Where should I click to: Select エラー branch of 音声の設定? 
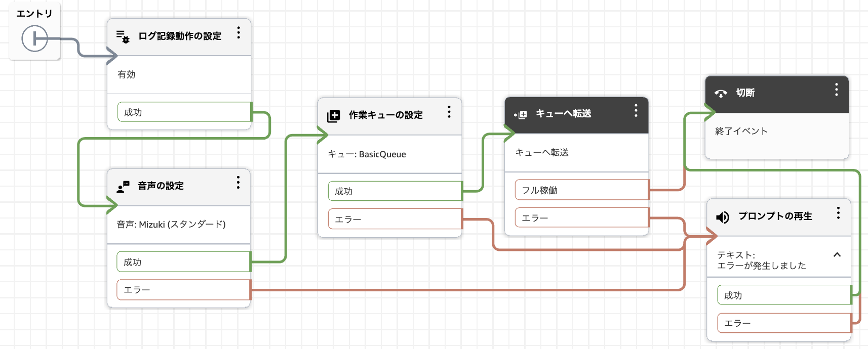pos(184,290)
